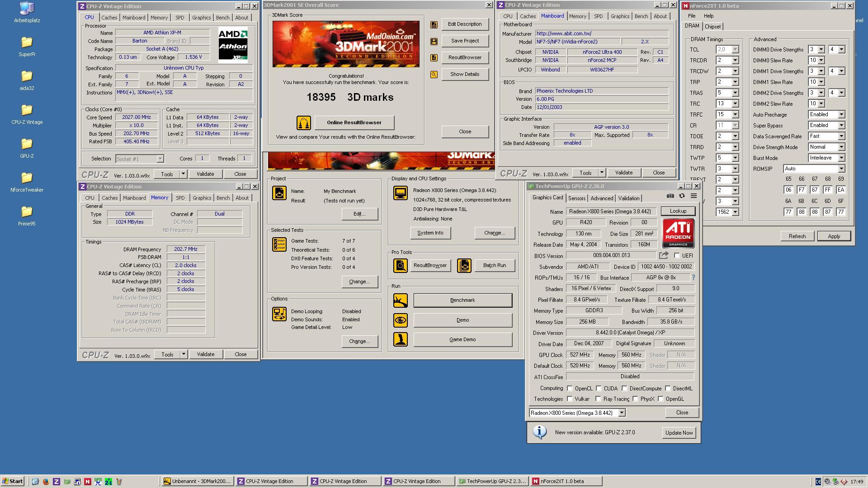Open the Prime95 desktop folder

(x=27, y=212)
